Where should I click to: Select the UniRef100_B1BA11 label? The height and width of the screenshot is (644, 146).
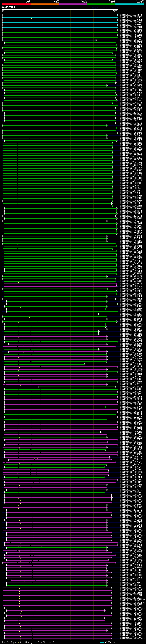click(x=131, y=53)
